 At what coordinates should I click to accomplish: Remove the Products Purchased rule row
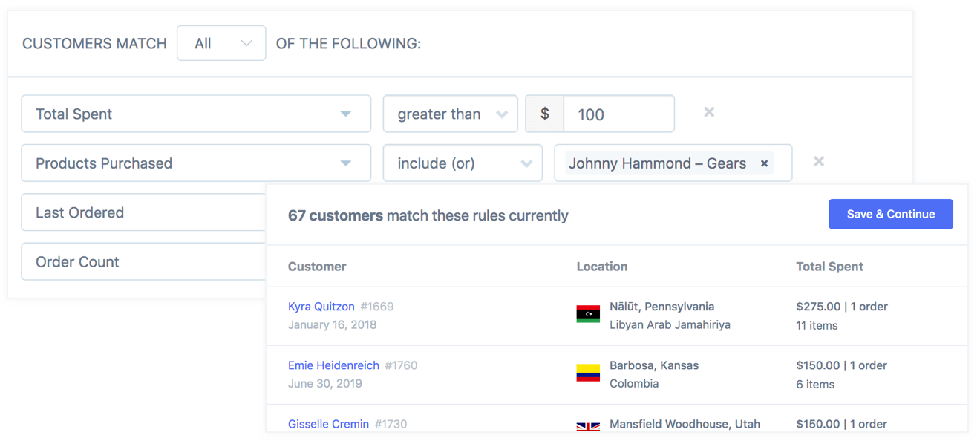click(818, 161)
